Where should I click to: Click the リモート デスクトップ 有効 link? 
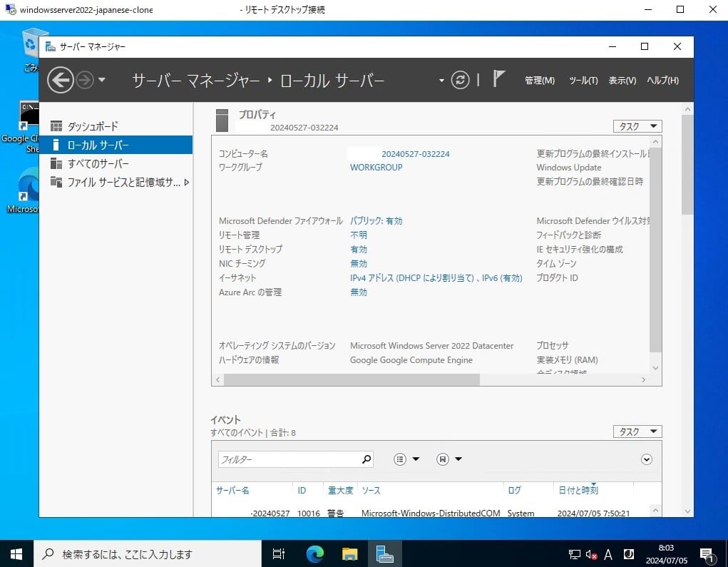point(359,250)
